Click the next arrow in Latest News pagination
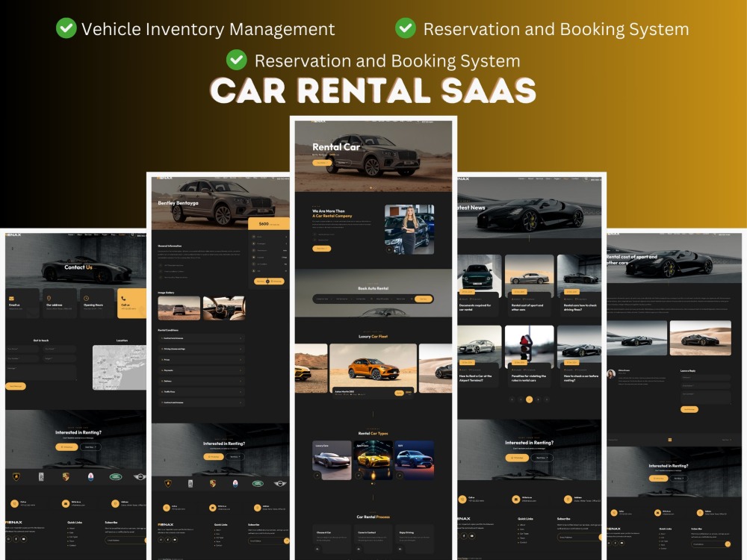The image size is (747, 560). pos(547,399)
